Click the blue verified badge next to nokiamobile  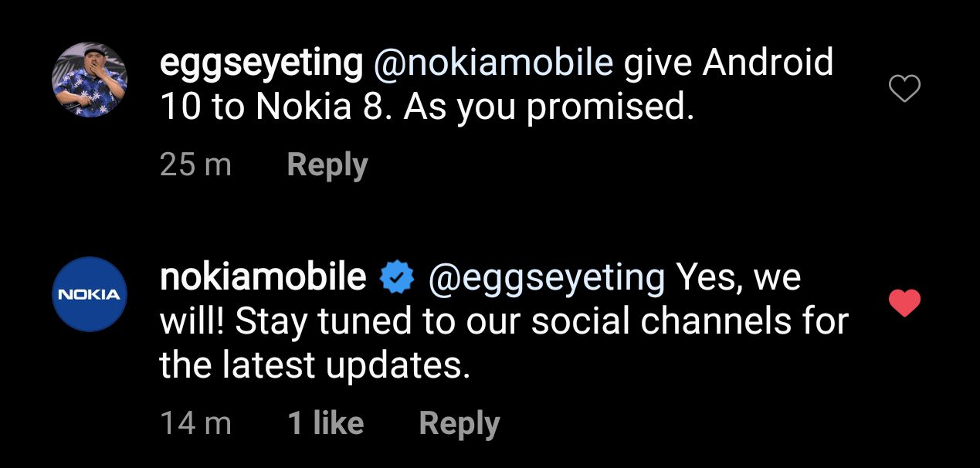pyautogui.click(x=398, y=278)
